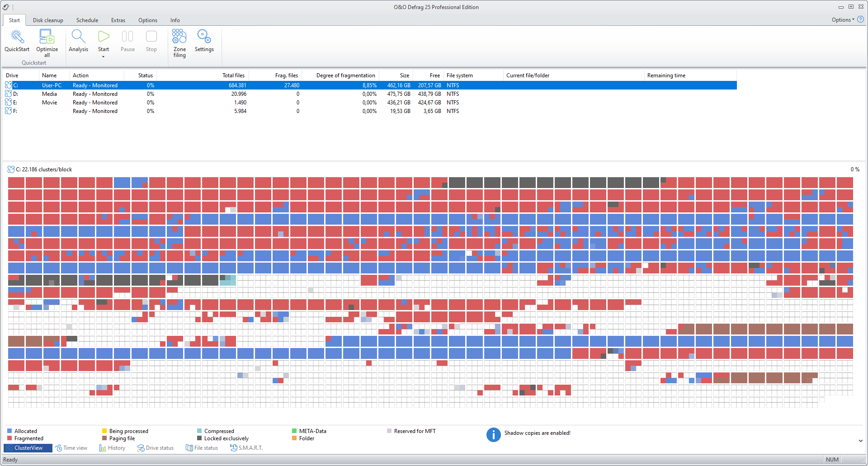Open the help question mark icon
Image resolution: width=868 pixels, height=466 pixels.
(x=860, y=19)
